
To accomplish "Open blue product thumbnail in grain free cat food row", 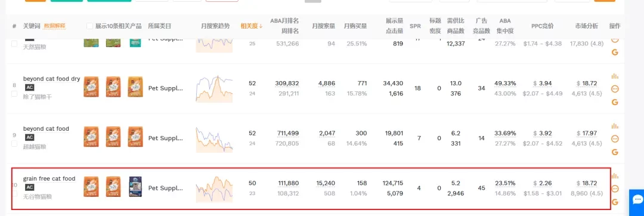I will [x=135, y=187].
